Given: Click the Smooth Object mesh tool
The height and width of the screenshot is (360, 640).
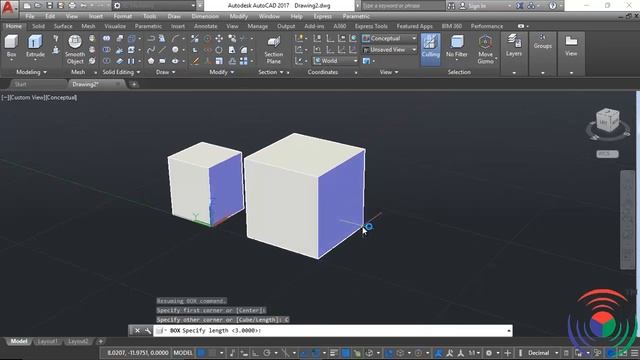Looking at the screenshot, I should (x=75, y=49).
